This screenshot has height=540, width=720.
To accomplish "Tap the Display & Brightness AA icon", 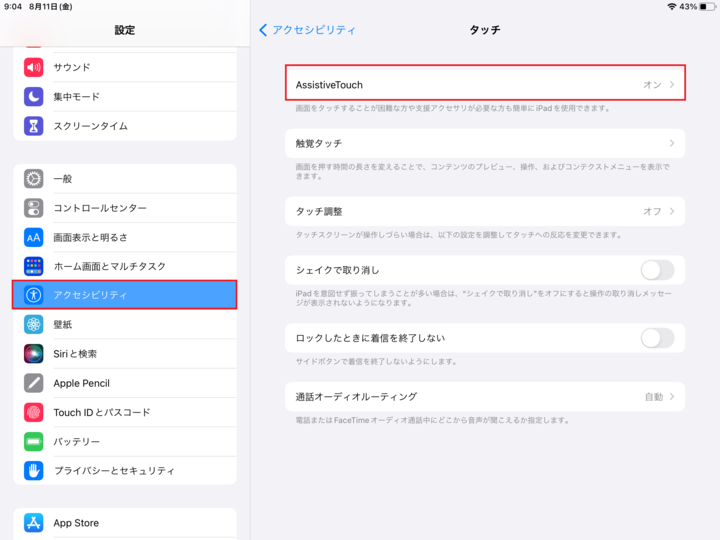I will click(34, 237).
